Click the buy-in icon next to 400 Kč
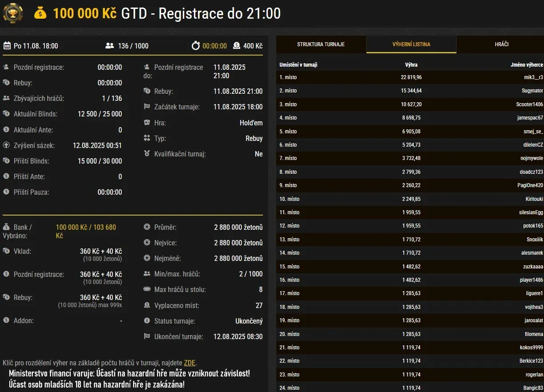 237,46
